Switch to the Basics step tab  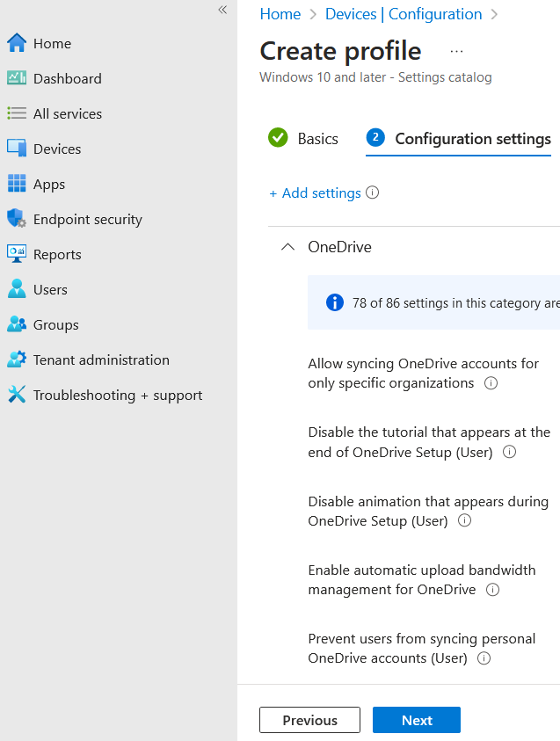[303, 139]
